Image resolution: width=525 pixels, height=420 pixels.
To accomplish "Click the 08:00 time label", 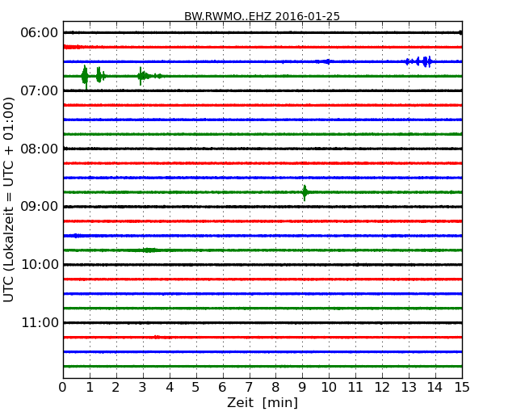I will (x=40, y=149).
